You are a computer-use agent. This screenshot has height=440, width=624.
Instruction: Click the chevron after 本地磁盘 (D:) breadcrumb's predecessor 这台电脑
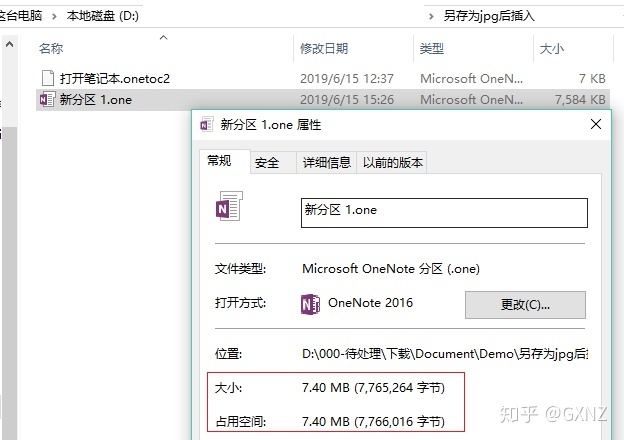(x=54, y=16)
